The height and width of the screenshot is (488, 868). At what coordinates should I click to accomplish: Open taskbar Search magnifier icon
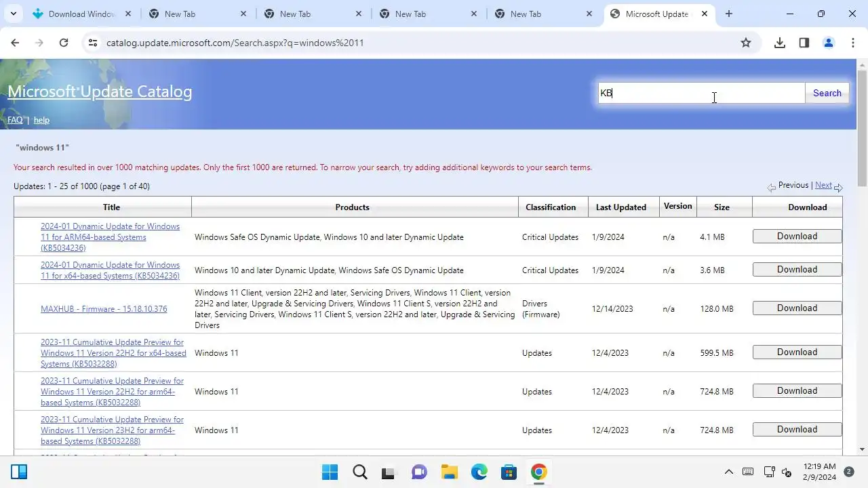click(x=360, y=472)
